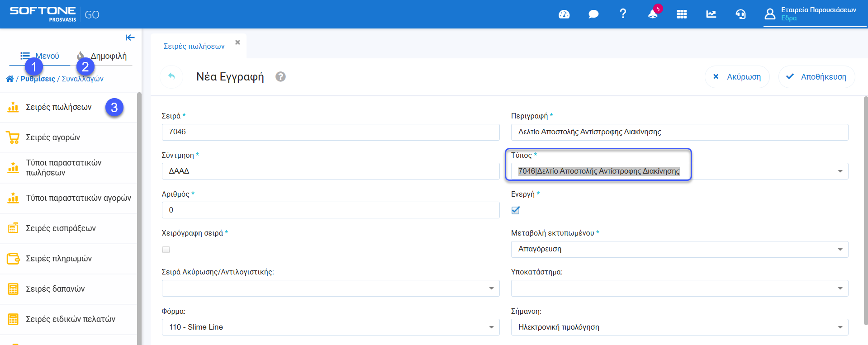Screen dimensions: 868x345
Task: Collapse the sidebar with arrow icon
Action: pyautogui.click(x=130, y=38)
